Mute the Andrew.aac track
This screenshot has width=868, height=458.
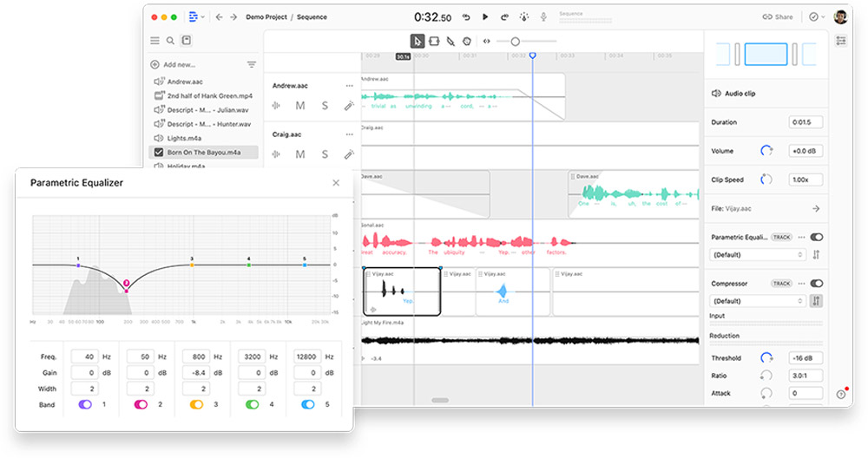[x=300, y=106]
